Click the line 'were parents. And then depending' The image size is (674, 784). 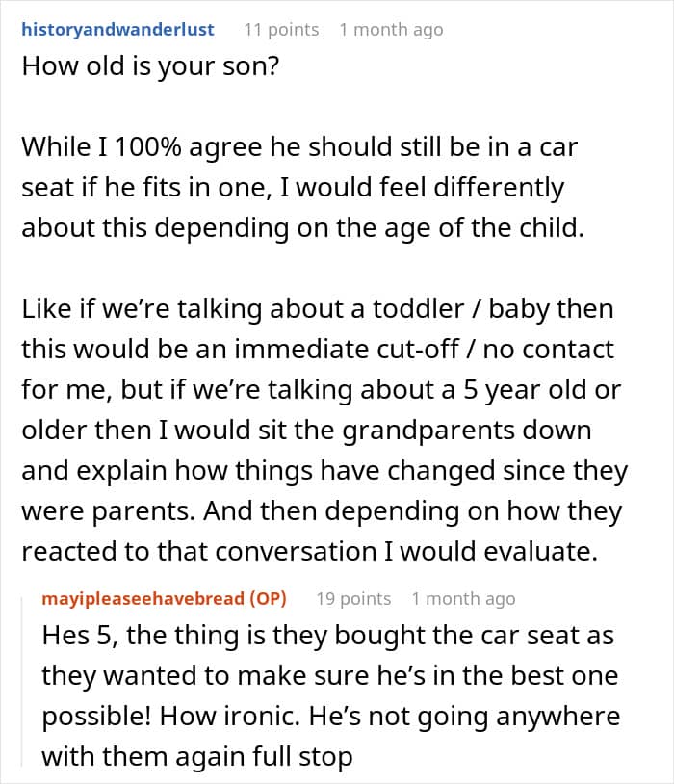pos(322,512)
